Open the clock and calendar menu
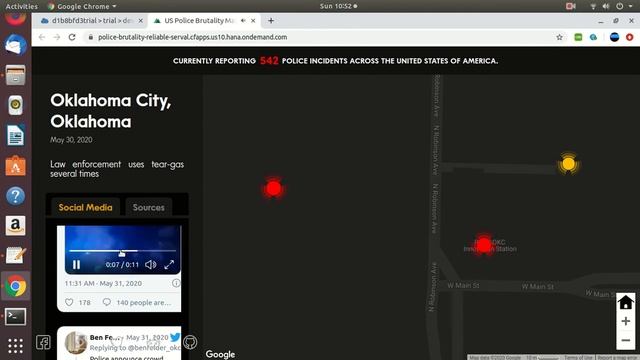The width and height of the screenshot is (640, 360). pos(338,6)
